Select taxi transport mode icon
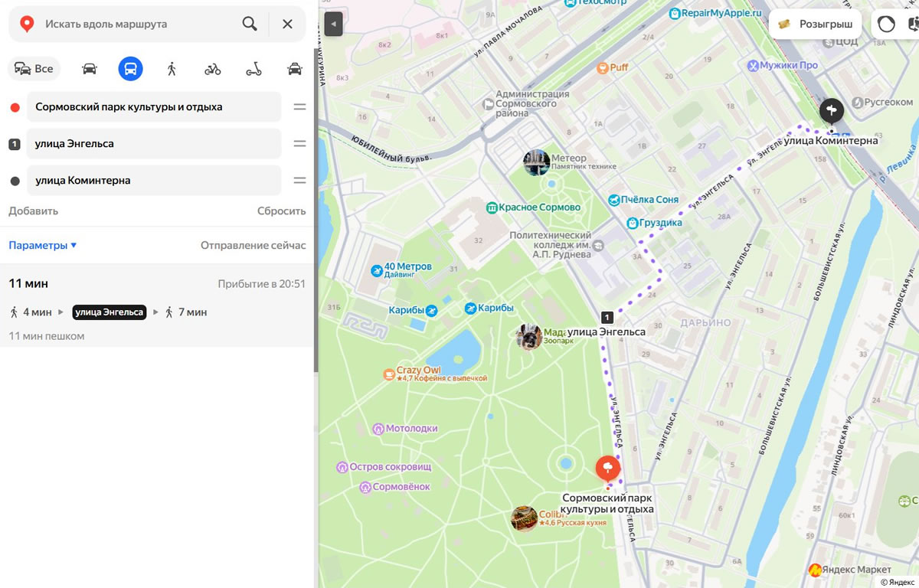 [295, 69]
